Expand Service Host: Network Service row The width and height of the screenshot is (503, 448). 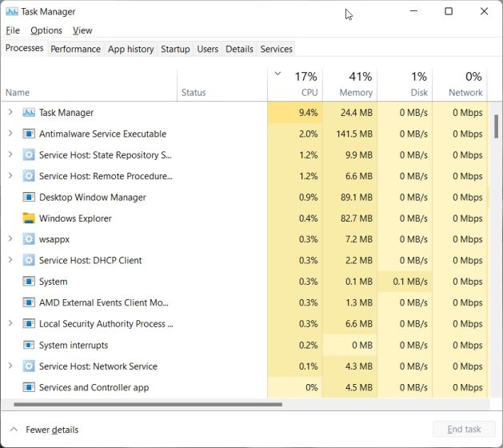click(10, 366)
